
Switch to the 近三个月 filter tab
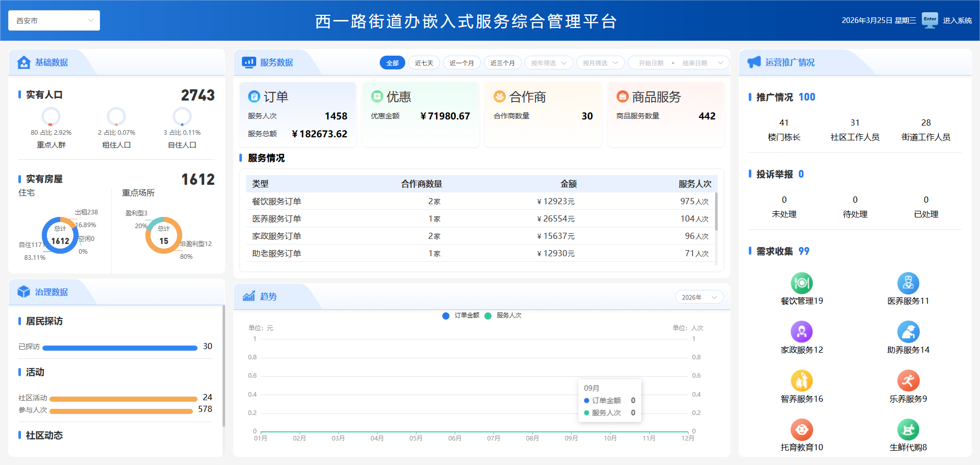point(502,62)
